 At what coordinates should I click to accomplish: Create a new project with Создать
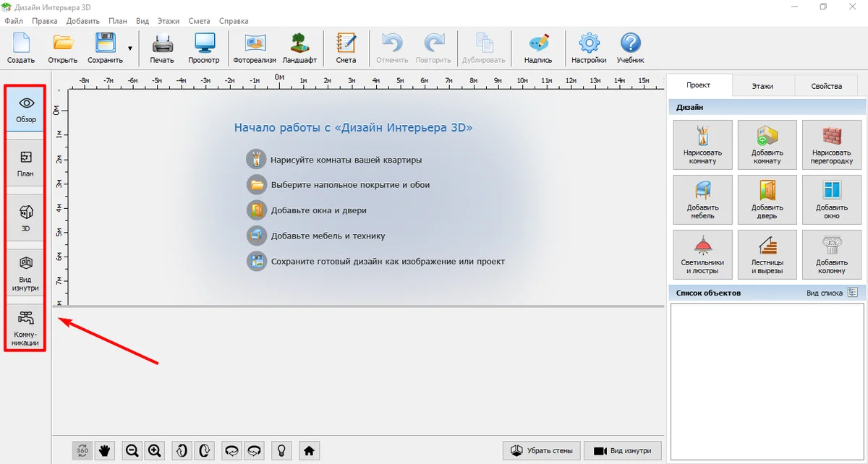point(21,48)
